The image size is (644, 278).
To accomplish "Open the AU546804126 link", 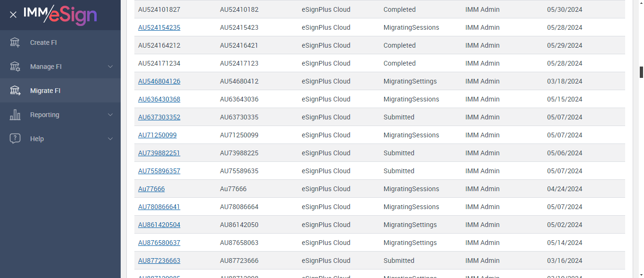I will pos(159,81).
